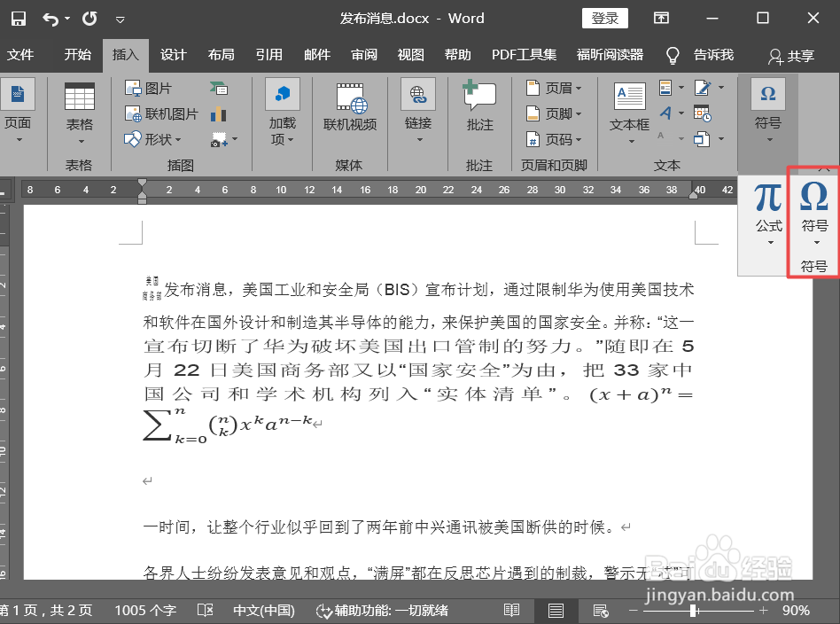
Task: Open the 文件 menu
Action: [20, 55]
